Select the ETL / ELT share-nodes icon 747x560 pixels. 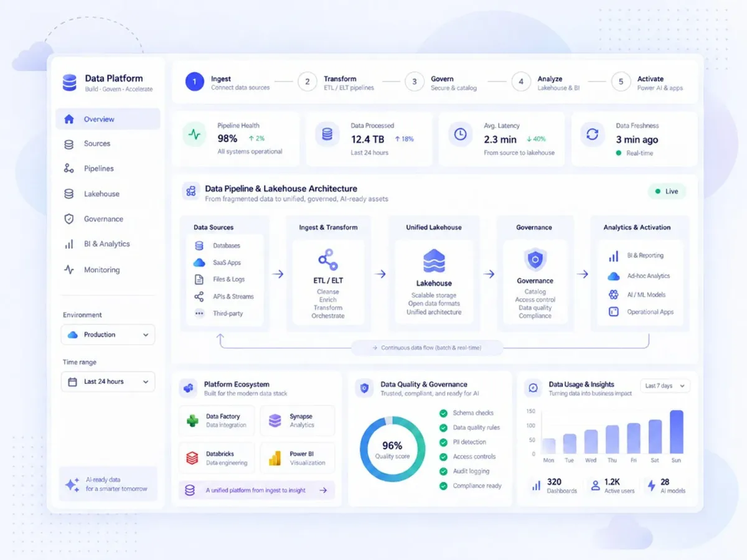click(x=328, y=259)
